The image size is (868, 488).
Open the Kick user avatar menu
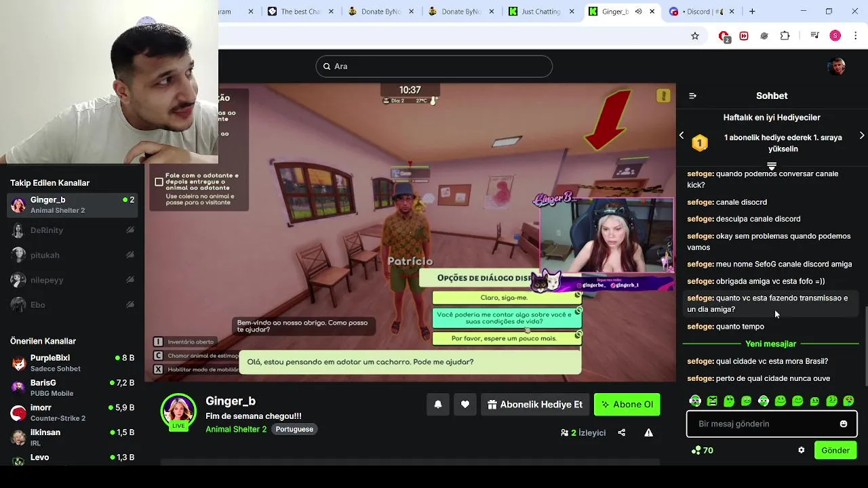[837, 66]
